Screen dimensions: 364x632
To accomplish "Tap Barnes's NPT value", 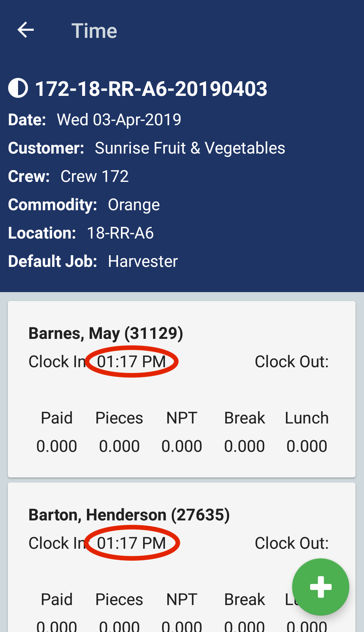I will (x=182, y=446).
